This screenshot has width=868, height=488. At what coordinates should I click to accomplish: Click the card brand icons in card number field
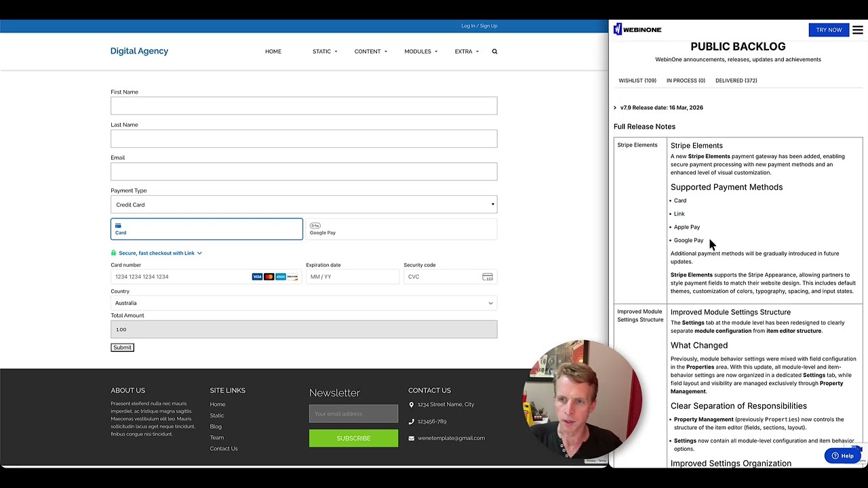pyautogui.click(x=275, y=277)
